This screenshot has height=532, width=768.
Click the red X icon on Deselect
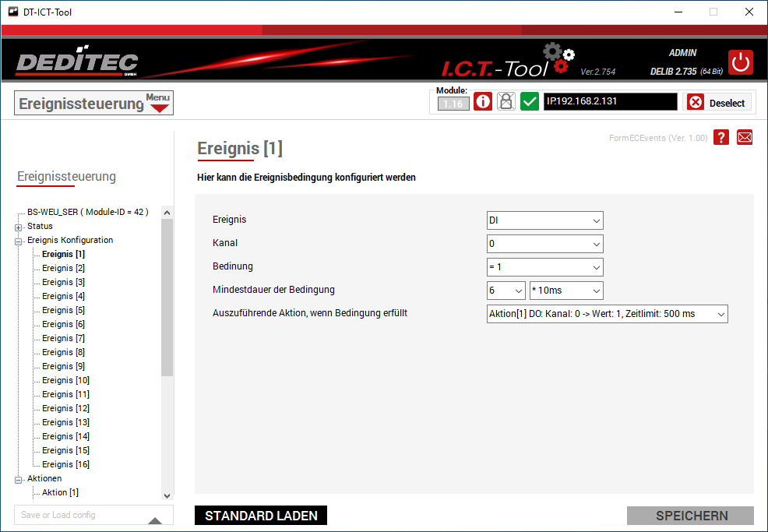point(696,103)
